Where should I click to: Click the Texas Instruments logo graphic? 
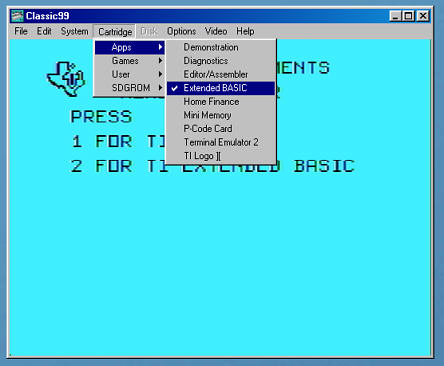pos(66,79)
